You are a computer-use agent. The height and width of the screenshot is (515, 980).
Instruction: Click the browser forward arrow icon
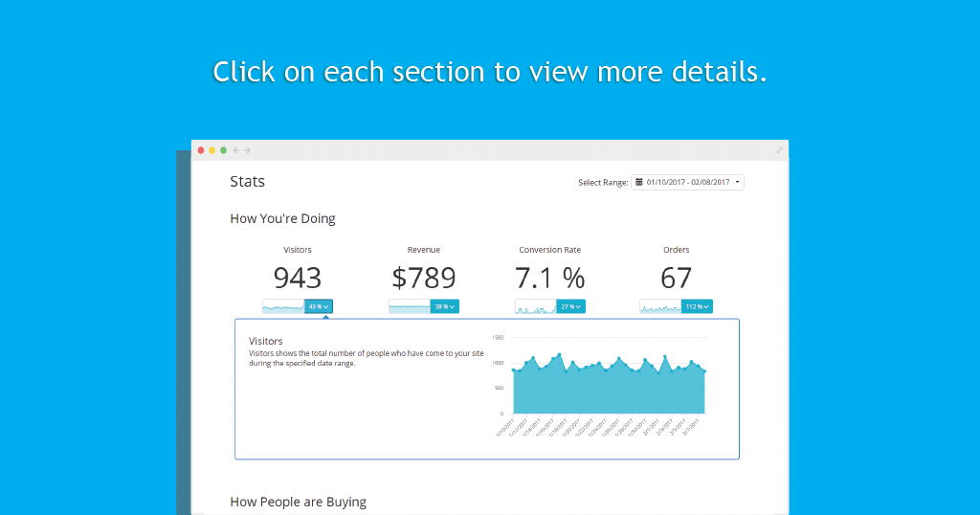coord(248,150)
